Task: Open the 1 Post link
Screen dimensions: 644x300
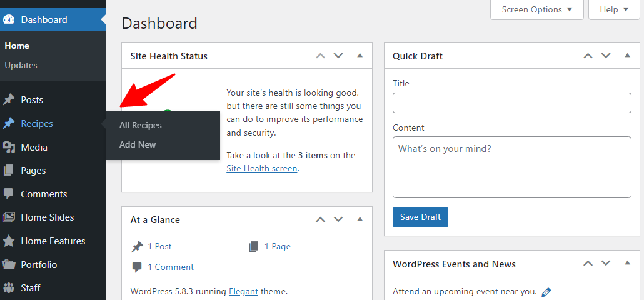Action: [160, 247]
